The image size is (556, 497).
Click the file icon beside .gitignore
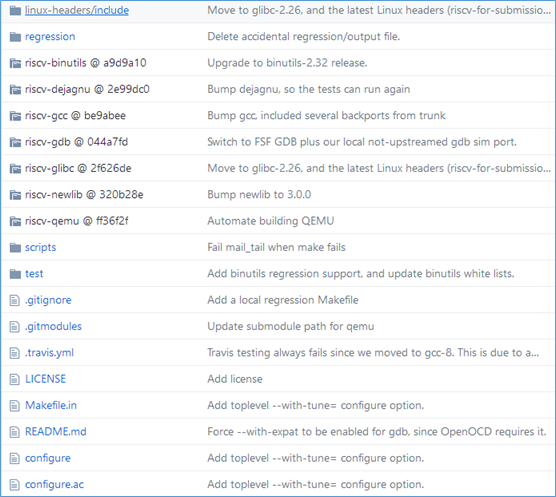point(15,300)
